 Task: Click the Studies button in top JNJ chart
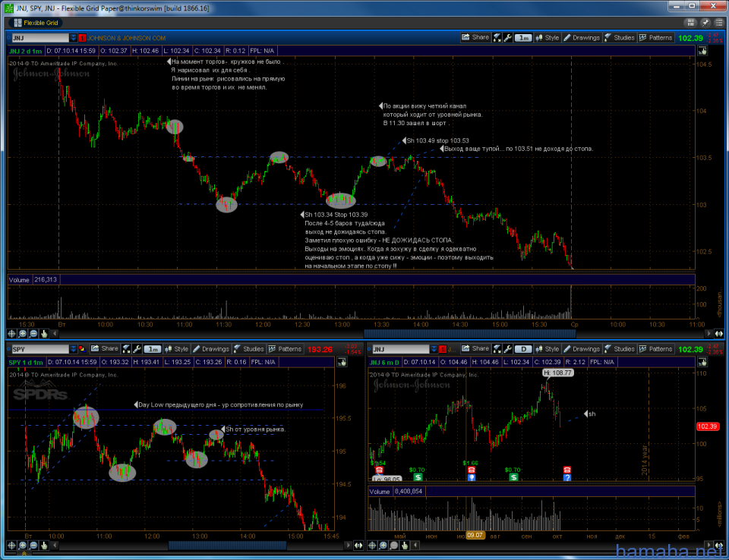click(x=619, y=38)
